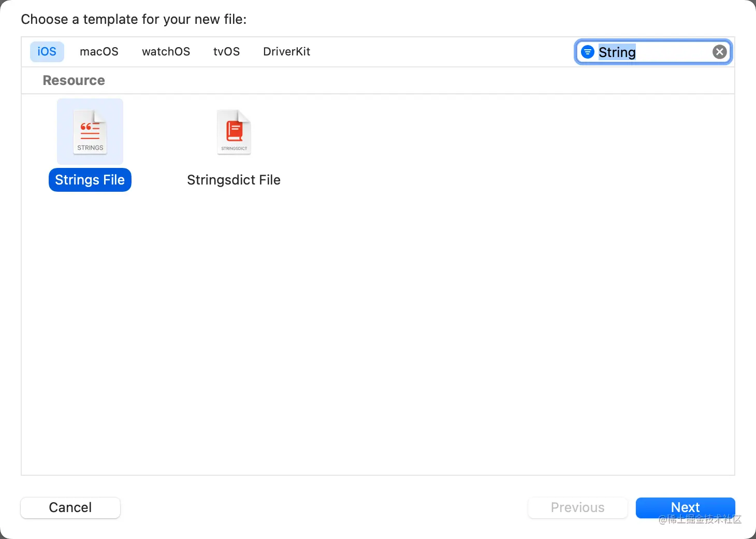Click empty area below the templates

point(378,337)
